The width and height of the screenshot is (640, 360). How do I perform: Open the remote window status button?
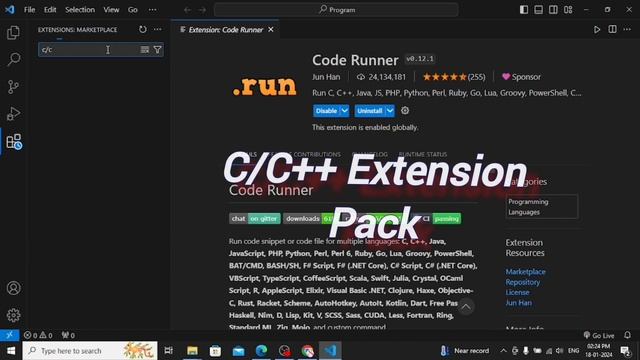(9, 335)
